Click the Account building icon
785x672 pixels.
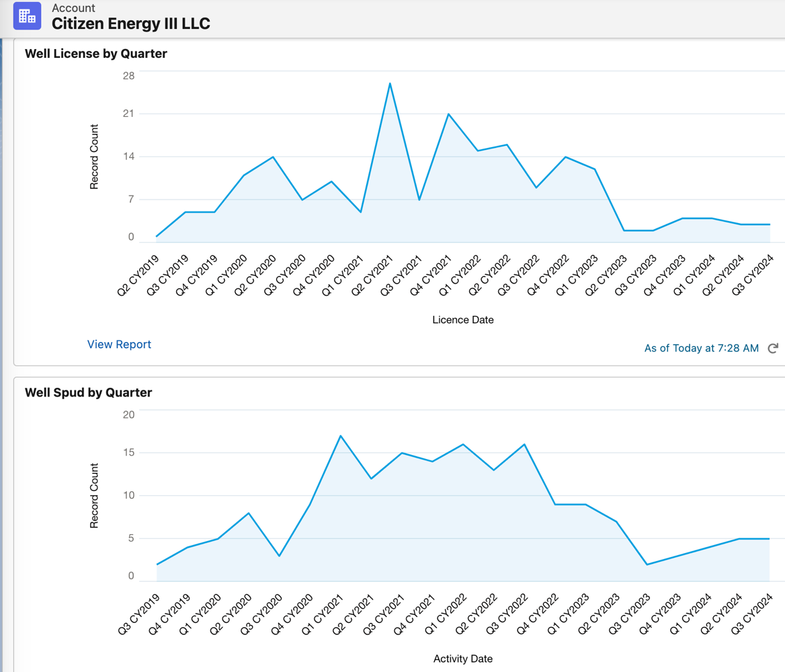click(27, 15)
